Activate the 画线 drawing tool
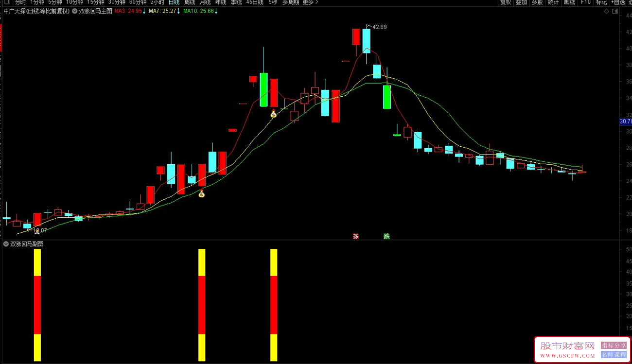 point(569,2)
